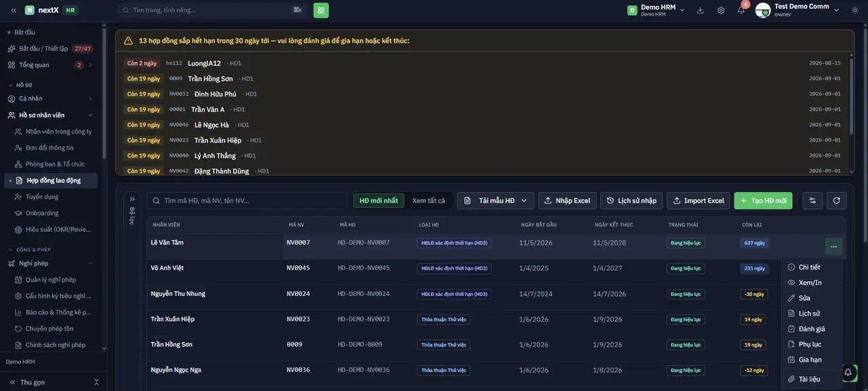The width and height of the screenshot is (868, 391).
Task: Open settings via the gear icon
Action: point(721,10)
